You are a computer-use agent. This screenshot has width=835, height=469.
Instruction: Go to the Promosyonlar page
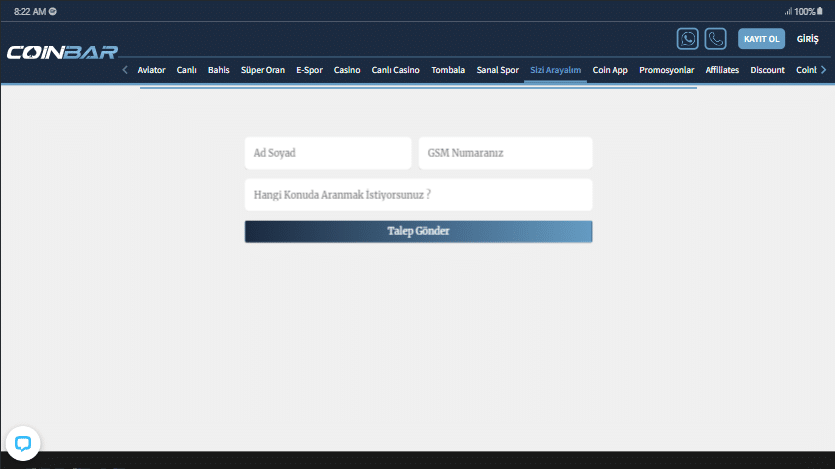pyautogui.click(x=666, y=70)
